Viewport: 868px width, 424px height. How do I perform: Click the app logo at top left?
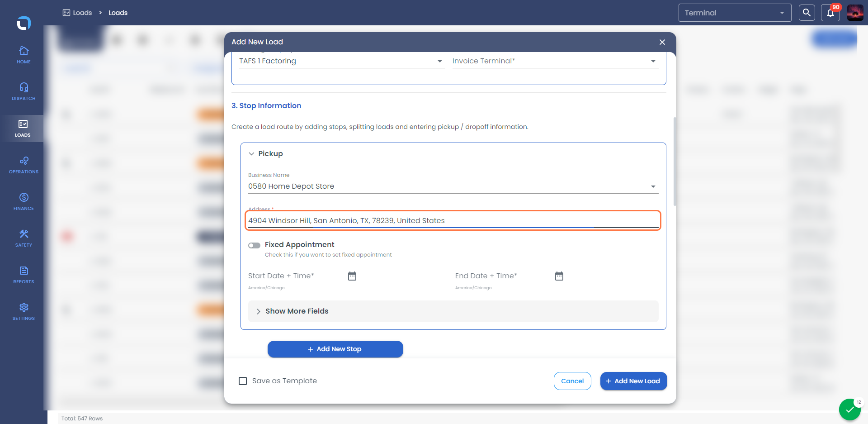click(24, 23)
